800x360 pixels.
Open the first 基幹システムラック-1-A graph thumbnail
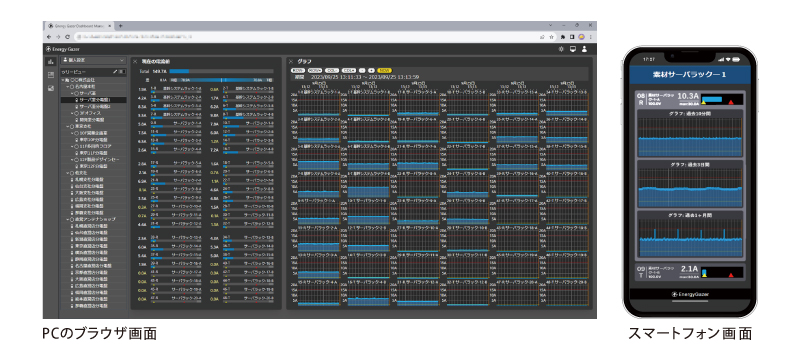[x=318, y=104]
